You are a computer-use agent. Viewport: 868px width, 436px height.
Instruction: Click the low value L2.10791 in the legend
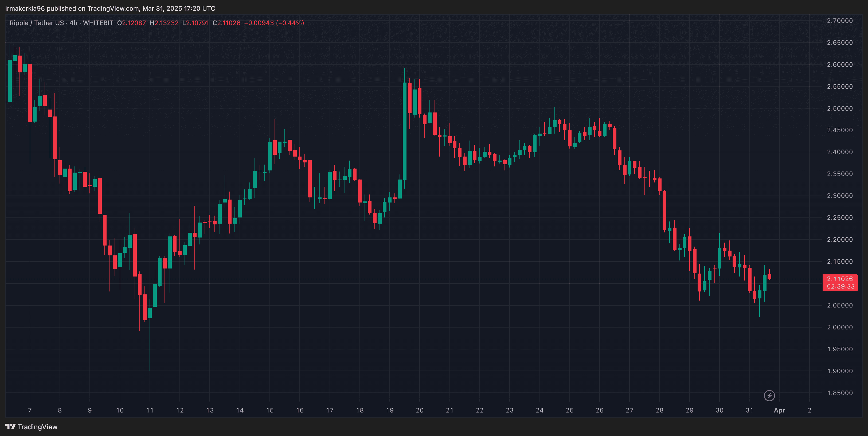pyautogui.click(x=196, y=23)
